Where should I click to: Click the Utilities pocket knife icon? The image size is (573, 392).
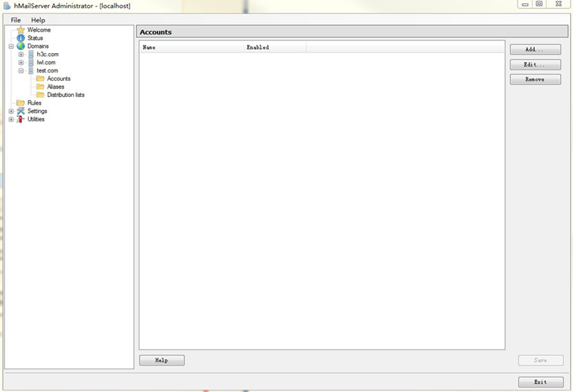coord(20,119)
